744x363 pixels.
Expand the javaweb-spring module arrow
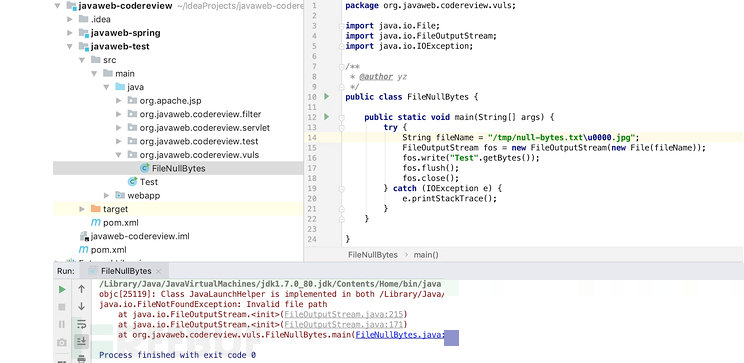pyautogui.click(x=70, y=33)
